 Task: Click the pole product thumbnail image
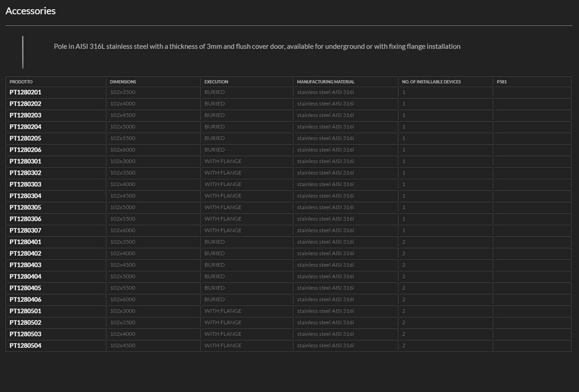[x=23, y=52]
